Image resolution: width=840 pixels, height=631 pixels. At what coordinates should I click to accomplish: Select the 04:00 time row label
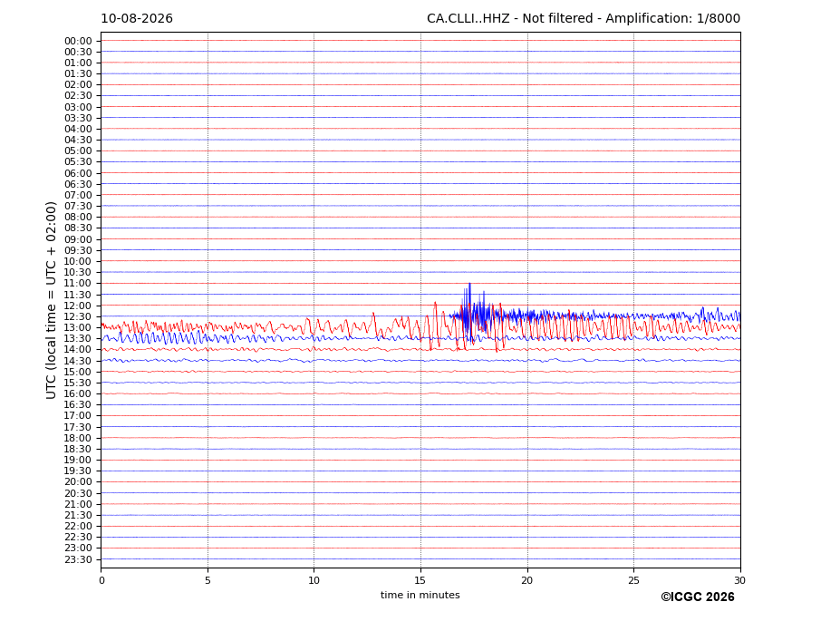coord(78,130)
